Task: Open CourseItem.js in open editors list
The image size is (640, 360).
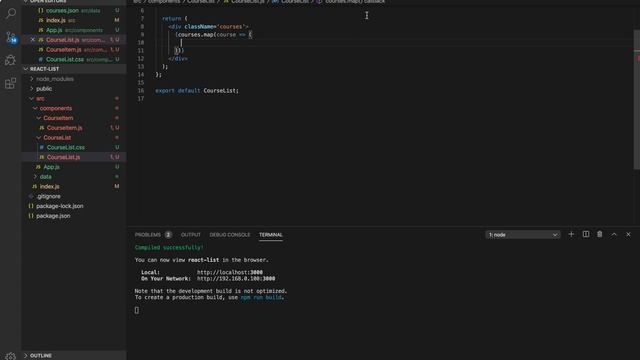Action: point(73,49)
